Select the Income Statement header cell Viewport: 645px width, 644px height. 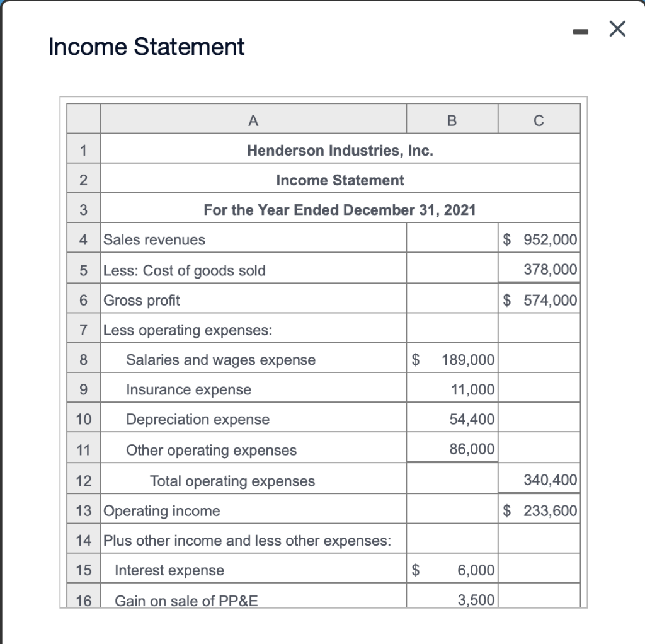[340, 180]
